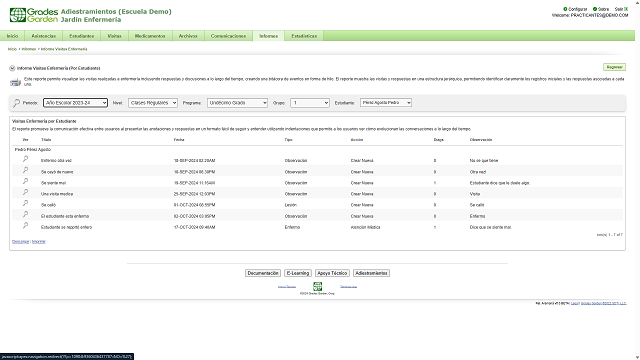Collapse the Informe Visitas Enfermería section arrow
The image size is (640, 360).
click(12, 68)
